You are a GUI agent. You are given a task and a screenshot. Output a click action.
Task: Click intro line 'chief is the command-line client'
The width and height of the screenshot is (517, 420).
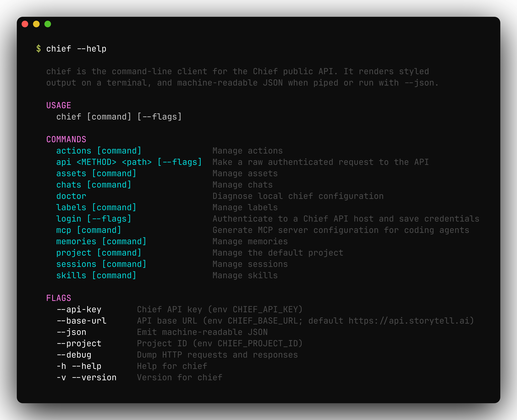[x=237, y=71]
